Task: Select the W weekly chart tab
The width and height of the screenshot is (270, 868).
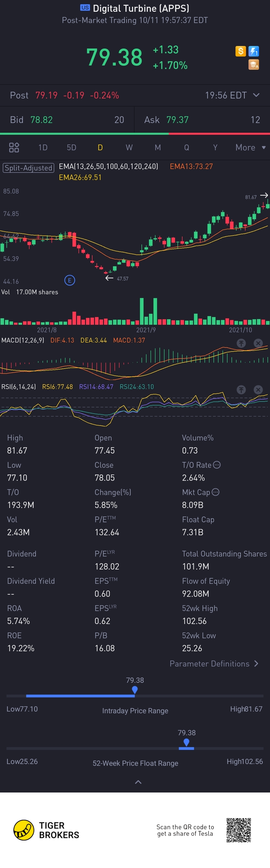Action: coord(129,147)
